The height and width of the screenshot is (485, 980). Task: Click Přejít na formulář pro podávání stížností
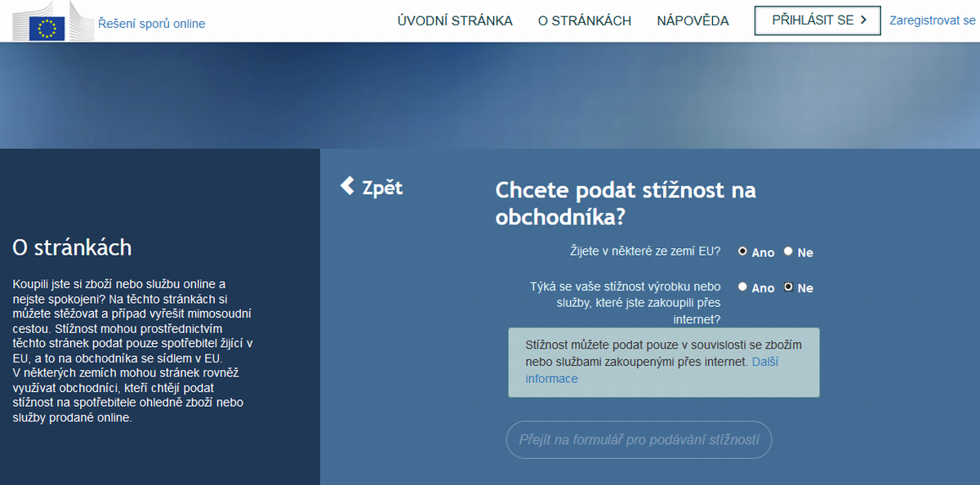click(639, 439)
